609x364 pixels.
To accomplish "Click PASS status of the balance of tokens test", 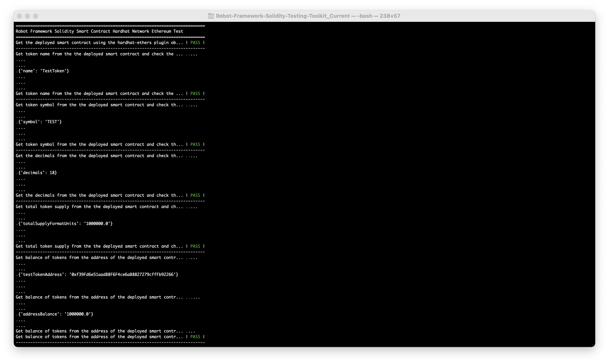I will (x=195, y=337).
